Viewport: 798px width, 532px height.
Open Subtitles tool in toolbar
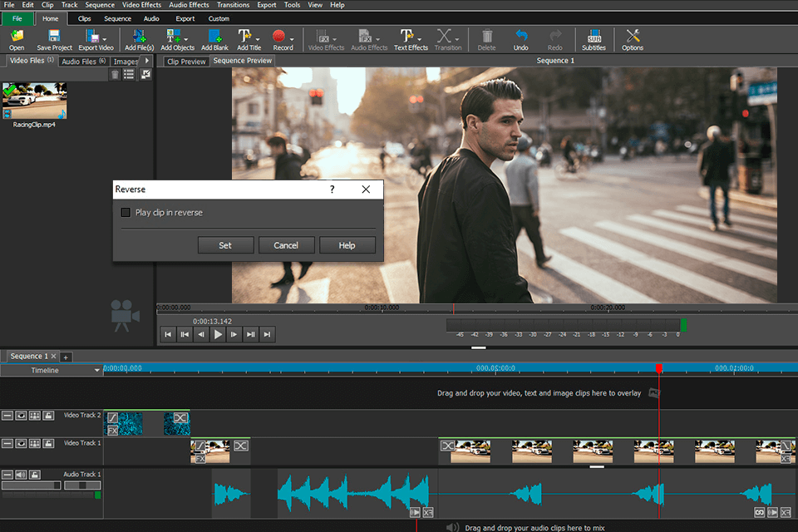(x=594, y=37)
